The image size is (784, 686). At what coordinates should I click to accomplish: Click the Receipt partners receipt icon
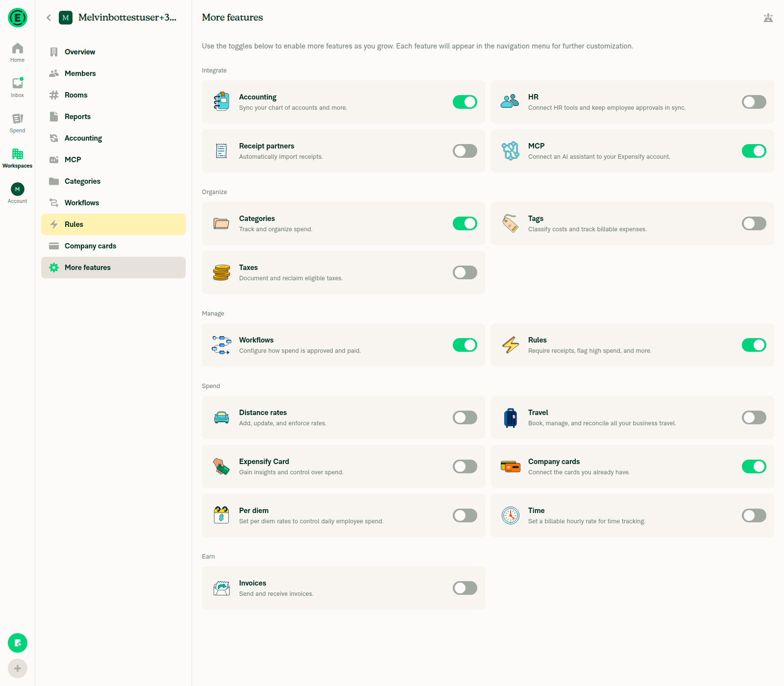click(x=221, y=151)
